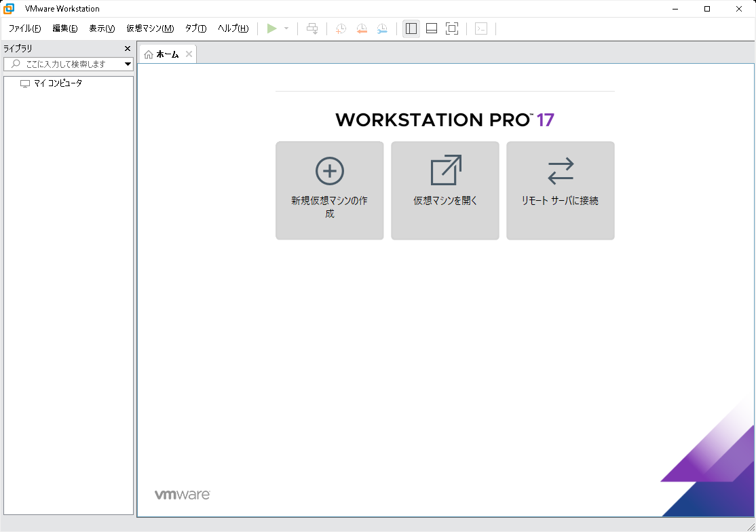
Task: Click the home icon on the ホーム tab
Action: tap(149, 54)
